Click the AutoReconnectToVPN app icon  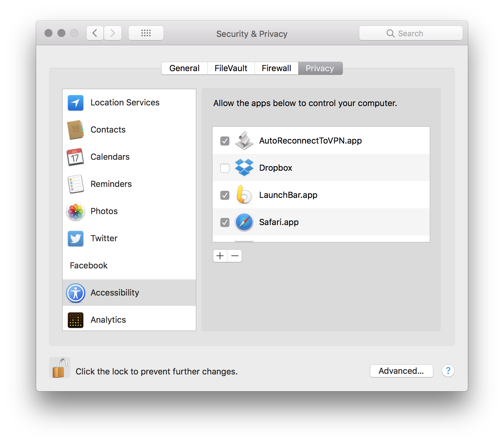(x=244, y=141)
